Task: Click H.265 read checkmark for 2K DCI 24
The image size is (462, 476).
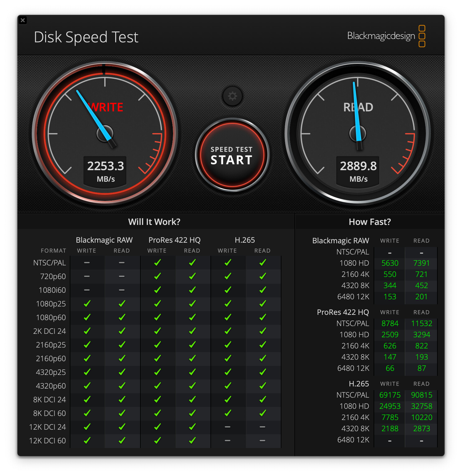Action: coord(263,331)
